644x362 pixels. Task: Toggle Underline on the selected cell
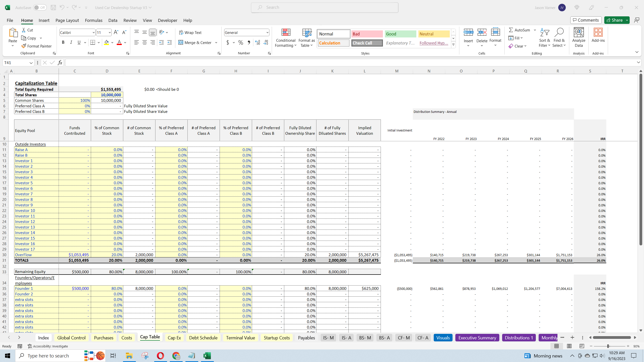[79, 42]
